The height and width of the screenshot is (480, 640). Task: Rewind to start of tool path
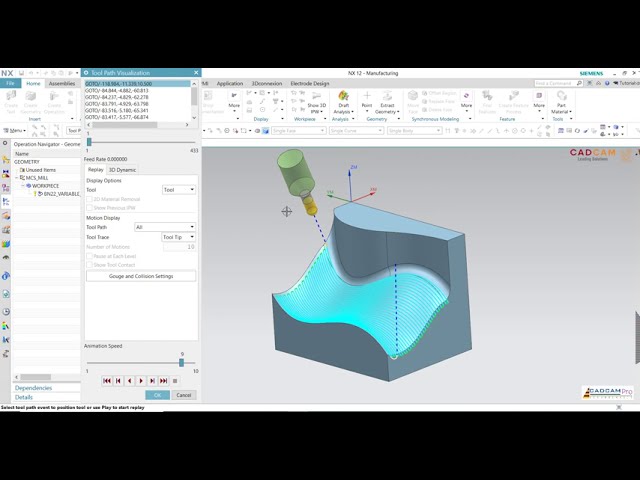pos(107,380)
